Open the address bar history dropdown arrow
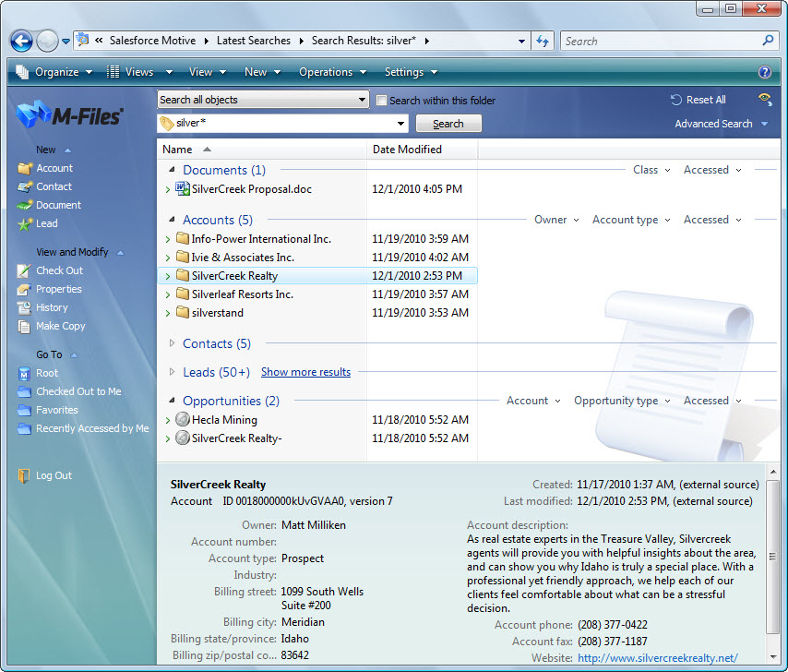This screenshot has width=788, height=672. coord(521,42)
